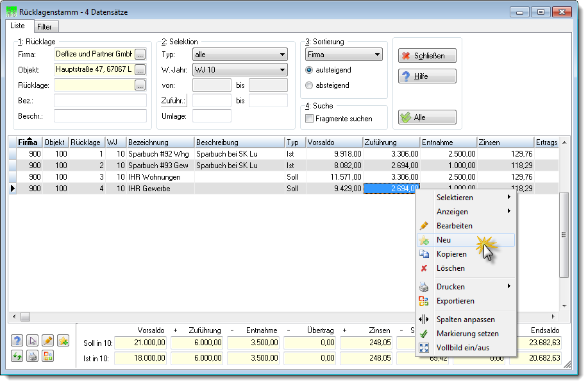
Task: Click the help question mark icon at bottom left
Action: pyautogui.click(x=17, y=341)
